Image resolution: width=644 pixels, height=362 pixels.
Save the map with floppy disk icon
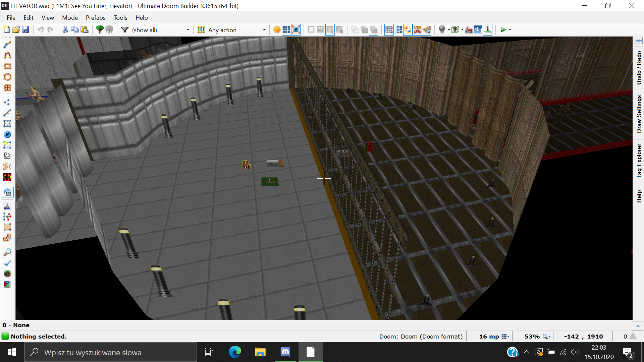[25, 30]
